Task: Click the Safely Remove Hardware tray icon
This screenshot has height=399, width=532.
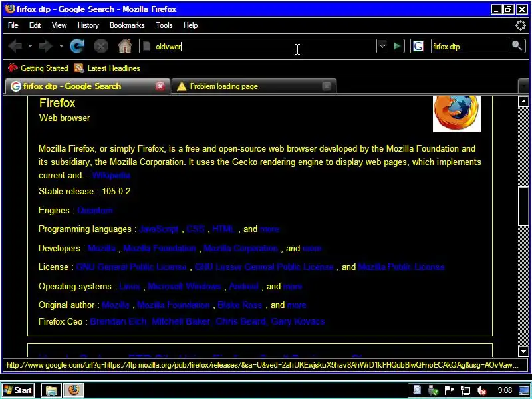Action: pyautogui.click(x=433, y=390)
